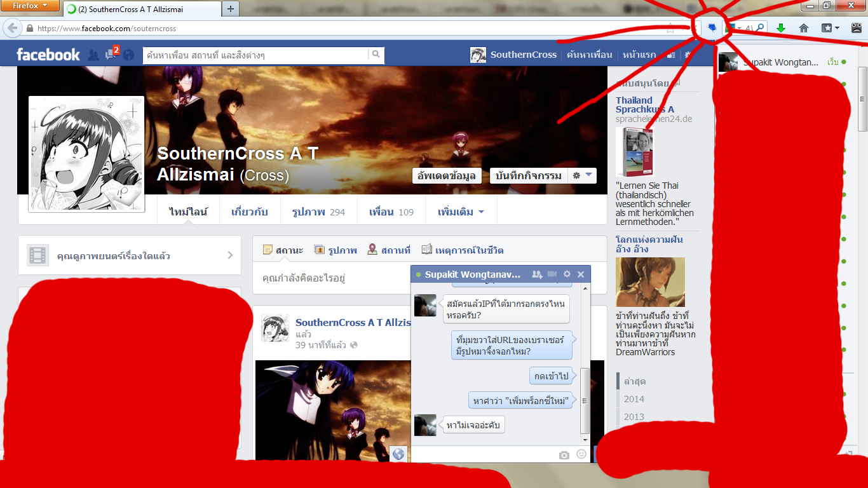The image size is (868, 488).
Task: Expand the movies section chevron
Action: (x=230, y=255)
